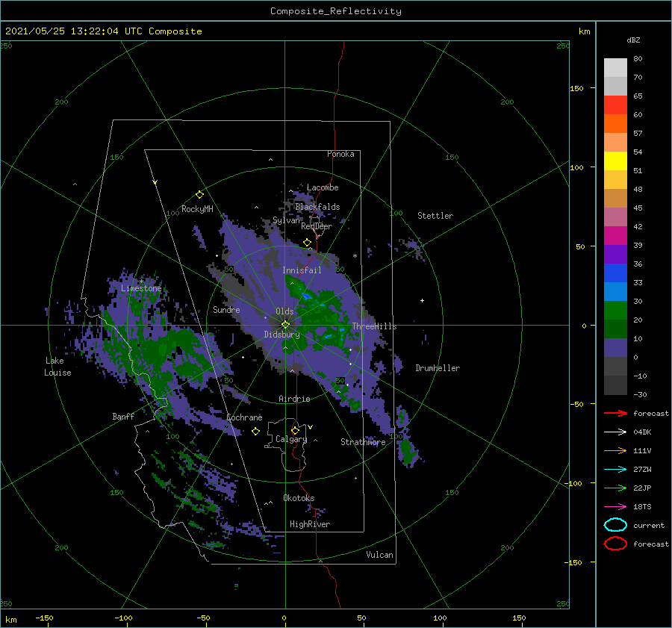Click the Airdrie label

294,399
